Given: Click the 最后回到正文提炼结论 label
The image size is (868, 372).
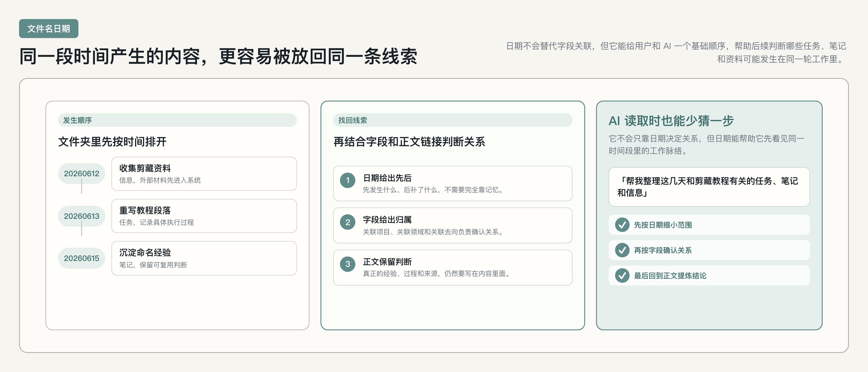Looking at the screenshot, I should (x=670, y=276).
